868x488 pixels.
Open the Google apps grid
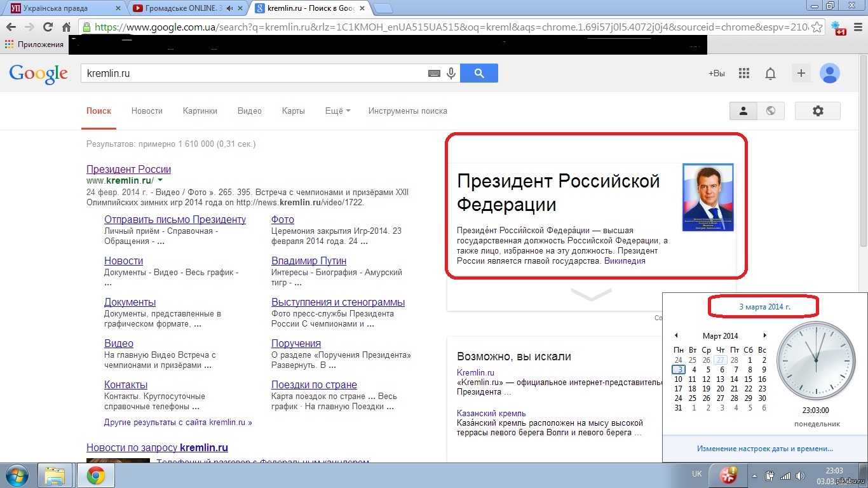744,74
